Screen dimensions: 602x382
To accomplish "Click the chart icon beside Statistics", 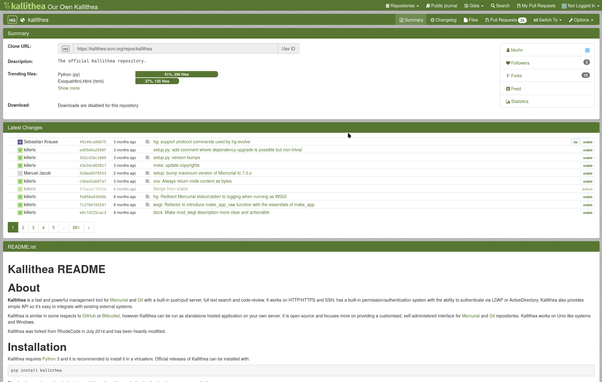I will pos(508,101).
